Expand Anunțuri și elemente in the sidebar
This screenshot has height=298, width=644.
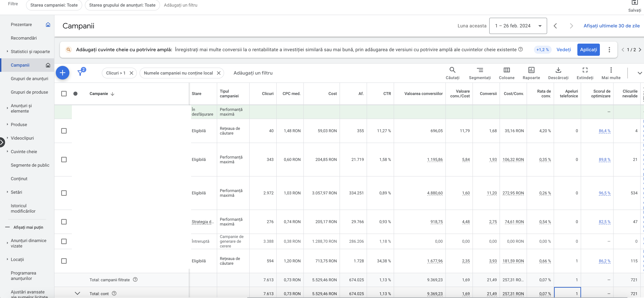[7, 108]
